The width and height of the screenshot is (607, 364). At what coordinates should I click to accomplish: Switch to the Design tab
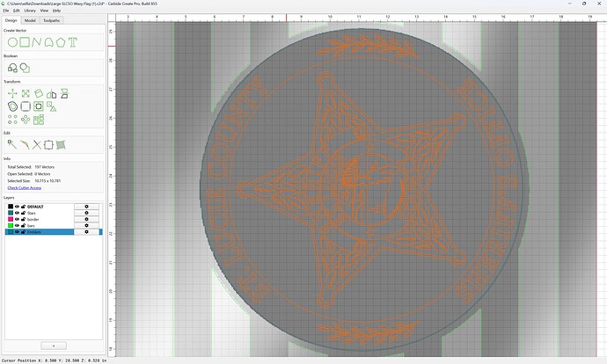pos(11,20)
